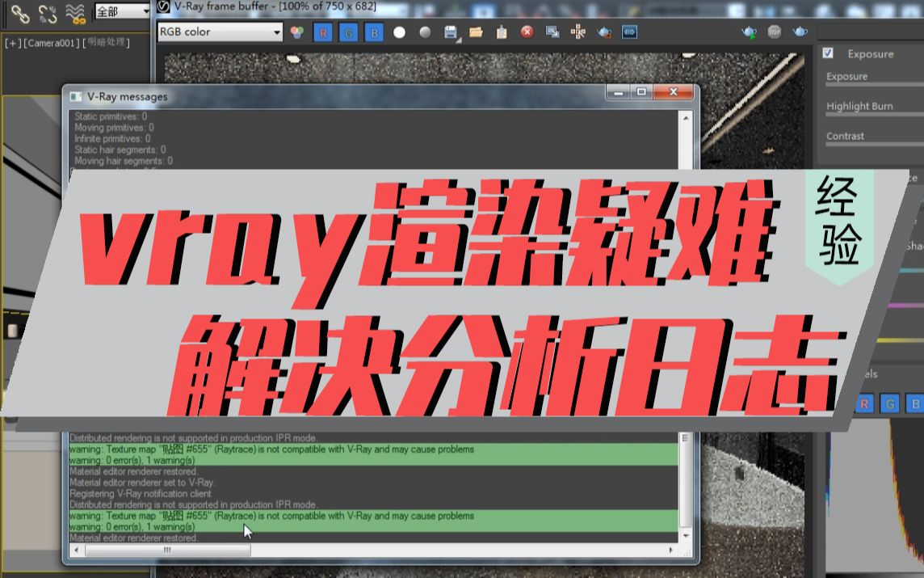The height and width of the screenshot is (578, 924).
Task: Clear the frame buffer image
Action: (529, 32)
